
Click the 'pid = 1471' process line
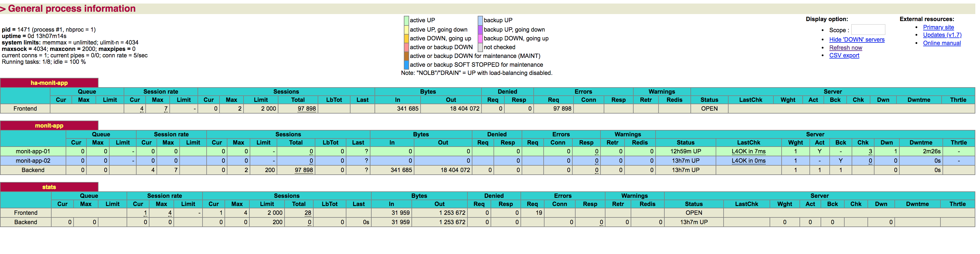(x=49, y=30)
